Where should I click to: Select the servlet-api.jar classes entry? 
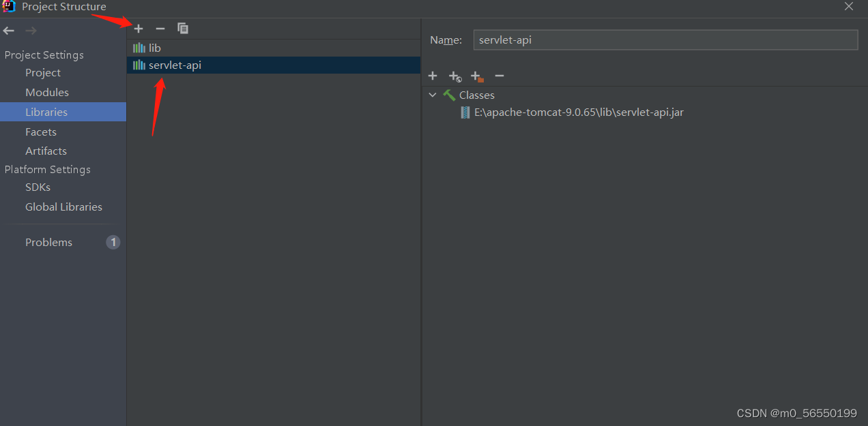(x=579, y=112)
